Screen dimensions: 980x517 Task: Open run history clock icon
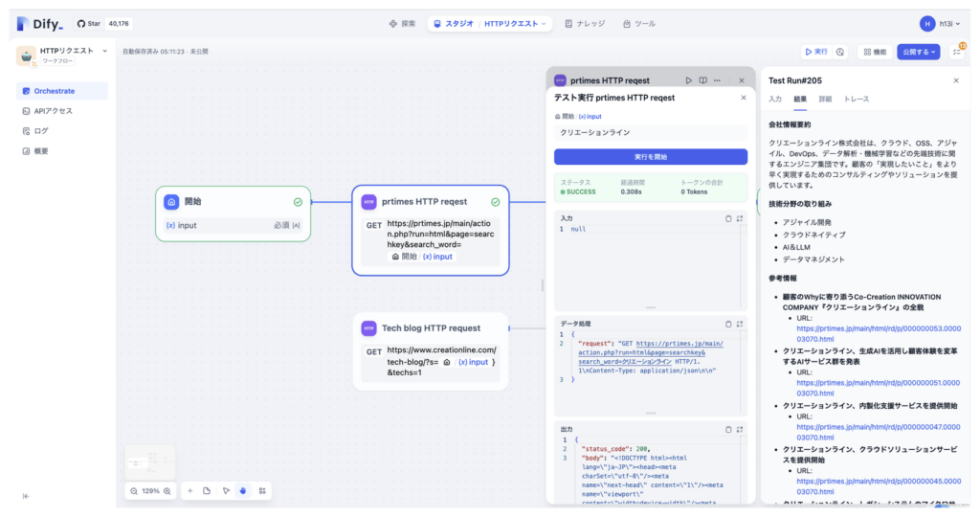coord(840,52)
